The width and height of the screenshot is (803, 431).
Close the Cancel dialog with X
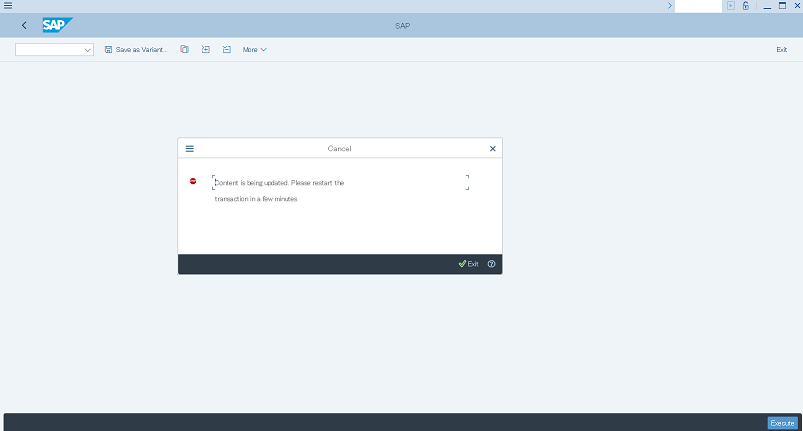pyautogui.click(x=493, y=148)
